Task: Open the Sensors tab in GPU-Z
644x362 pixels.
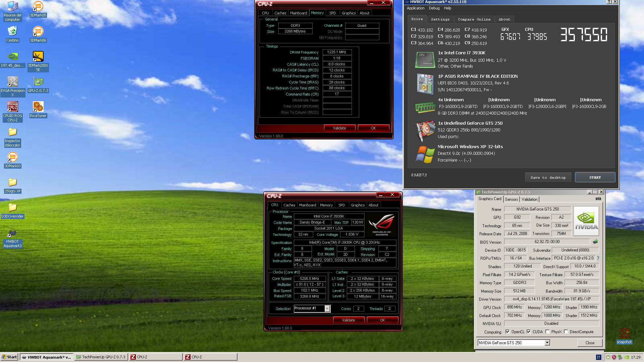Action: [512, 199]
